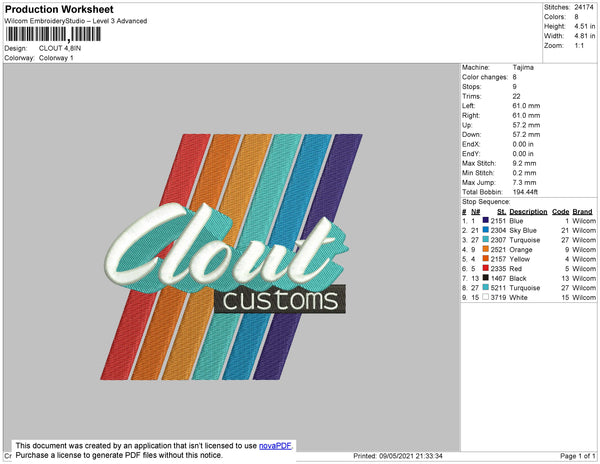This screenshot has height=464, width=600.
Task: Click the White color swatch in stop 9
Action: pyautogui.click(x=486, y=297)
